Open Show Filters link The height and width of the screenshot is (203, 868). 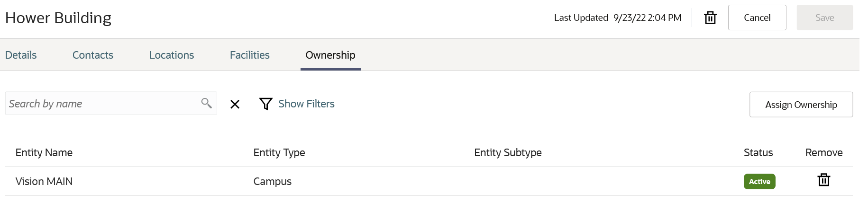pyautogui.click(x=306, y=104)
